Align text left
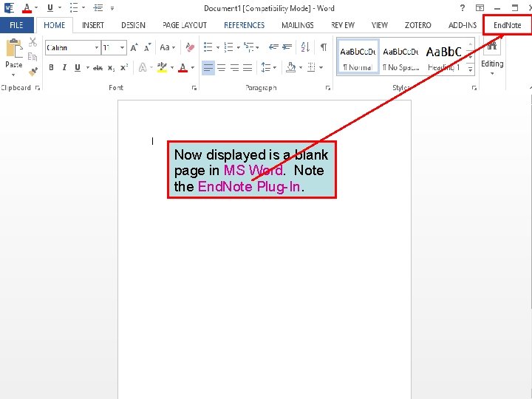The height and width of the screenshot is (399, 532). (208, 68)
